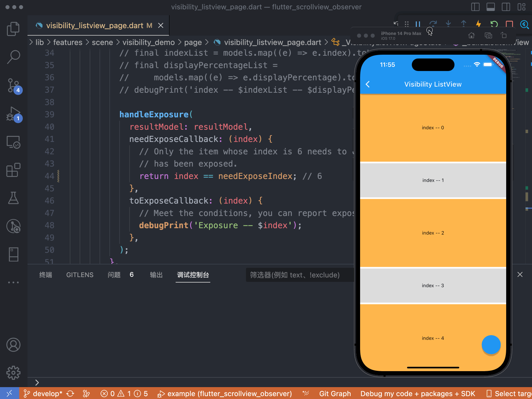Open the Search view in the activity bar

point(13,57)
